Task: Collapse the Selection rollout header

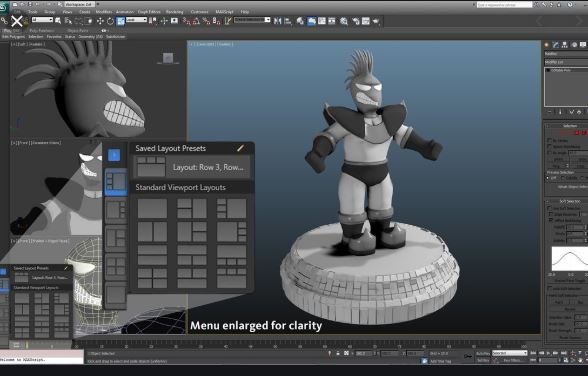Action: coord(566,126)
